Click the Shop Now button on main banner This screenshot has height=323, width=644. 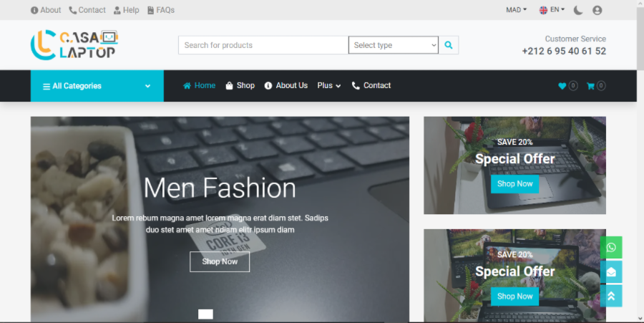(x=220, y=262)
